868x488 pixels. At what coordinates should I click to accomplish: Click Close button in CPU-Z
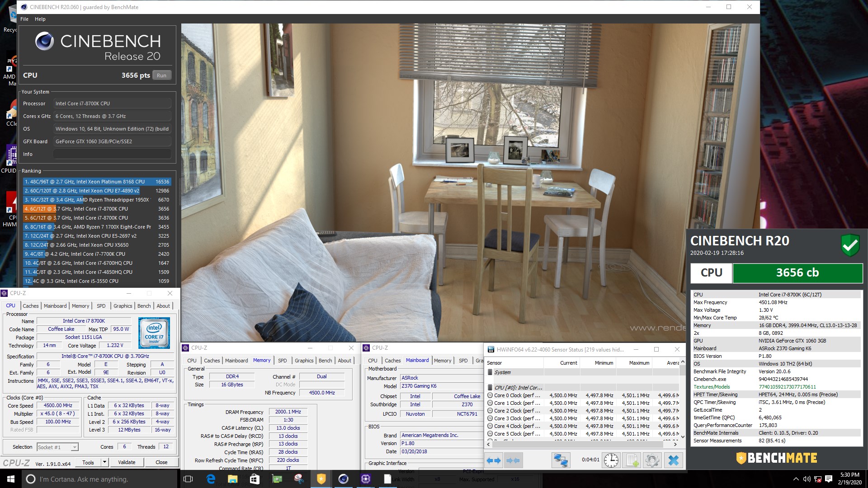161,462
